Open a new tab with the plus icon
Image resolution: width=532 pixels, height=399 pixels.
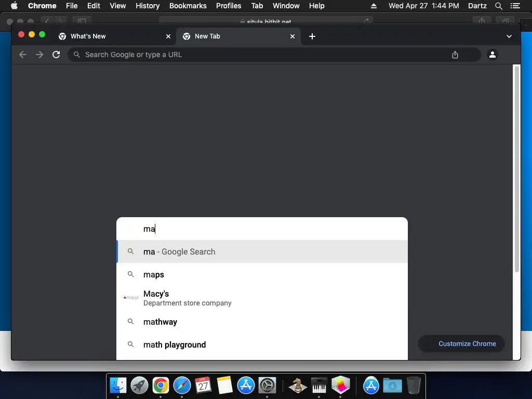coord(312,36)
